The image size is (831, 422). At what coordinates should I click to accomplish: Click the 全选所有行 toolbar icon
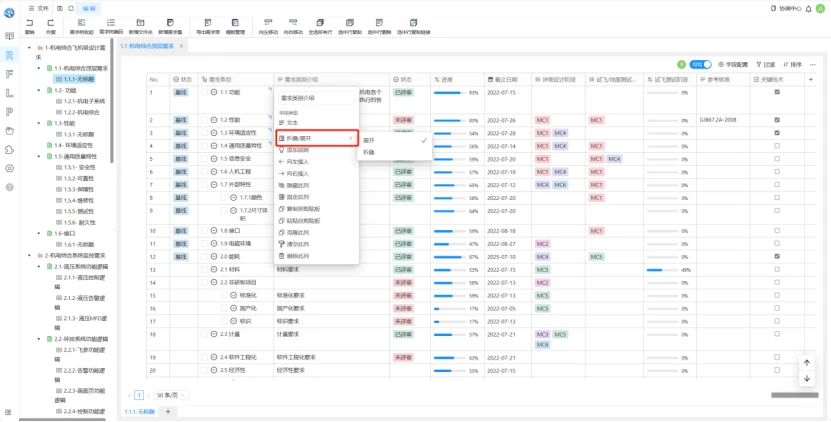coord(320,23)
